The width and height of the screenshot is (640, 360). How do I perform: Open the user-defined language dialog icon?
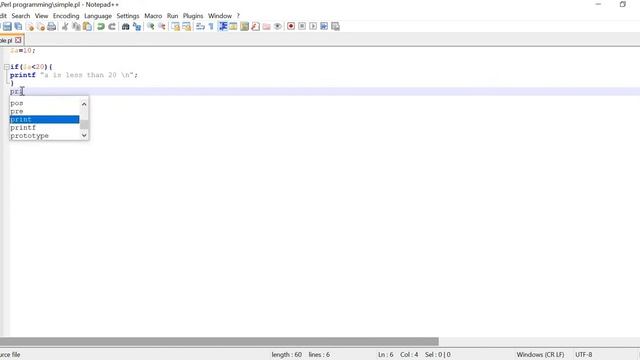coord(233,27)
